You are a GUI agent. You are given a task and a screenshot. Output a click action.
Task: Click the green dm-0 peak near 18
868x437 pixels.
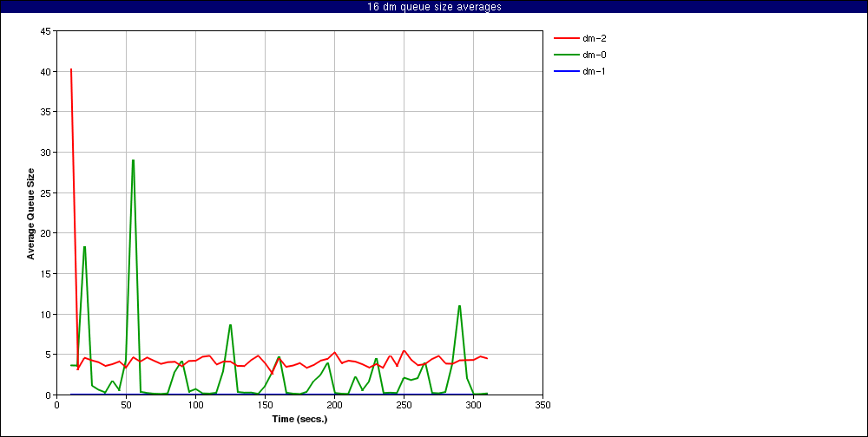coord(85,247)
